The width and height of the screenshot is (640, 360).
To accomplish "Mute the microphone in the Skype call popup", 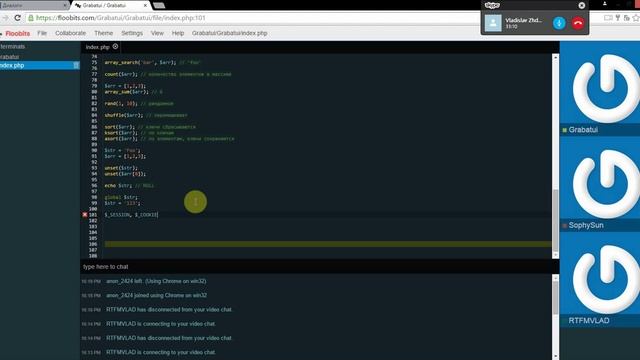I will pyautogui.click(x=559, y=23).
